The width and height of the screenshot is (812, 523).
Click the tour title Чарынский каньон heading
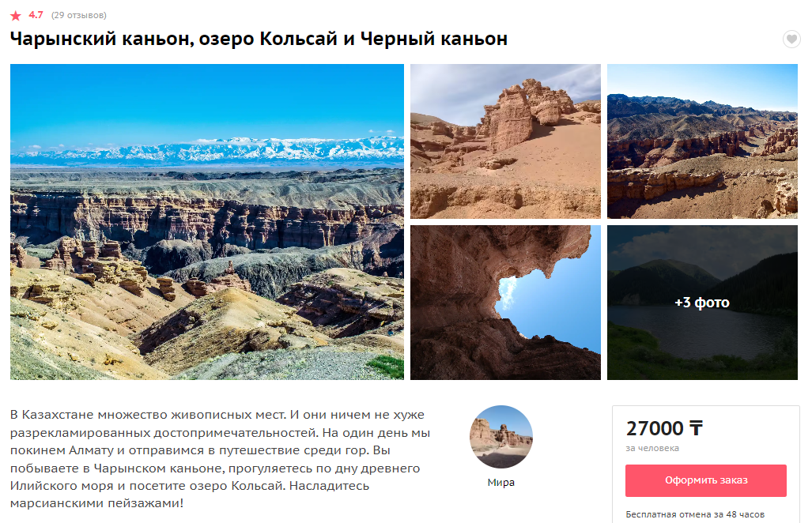pyautogui.click(x=259, y=39)
